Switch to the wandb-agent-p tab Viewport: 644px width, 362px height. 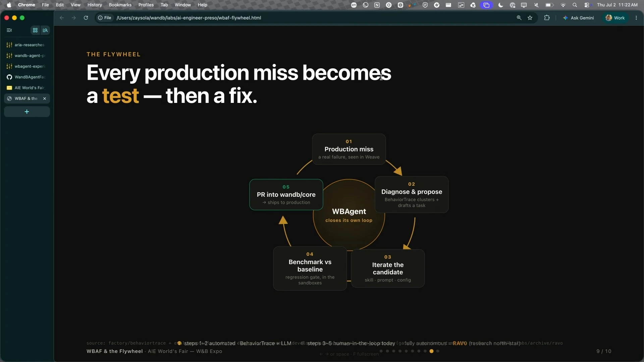(27, 56)
